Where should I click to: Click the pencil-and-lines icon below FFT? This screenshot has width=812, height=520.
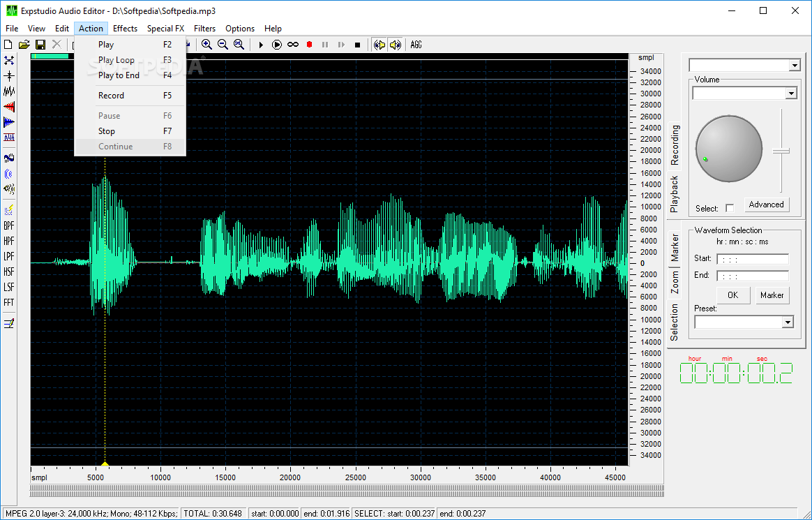tap(9, 324)
